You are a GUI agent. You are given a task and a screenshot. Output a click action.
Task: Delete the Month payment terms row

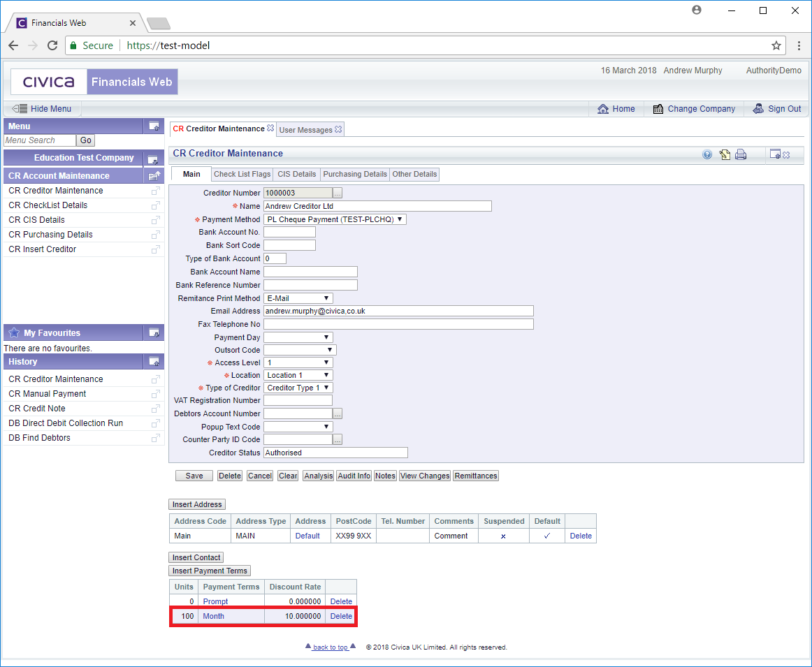(341, 616)
